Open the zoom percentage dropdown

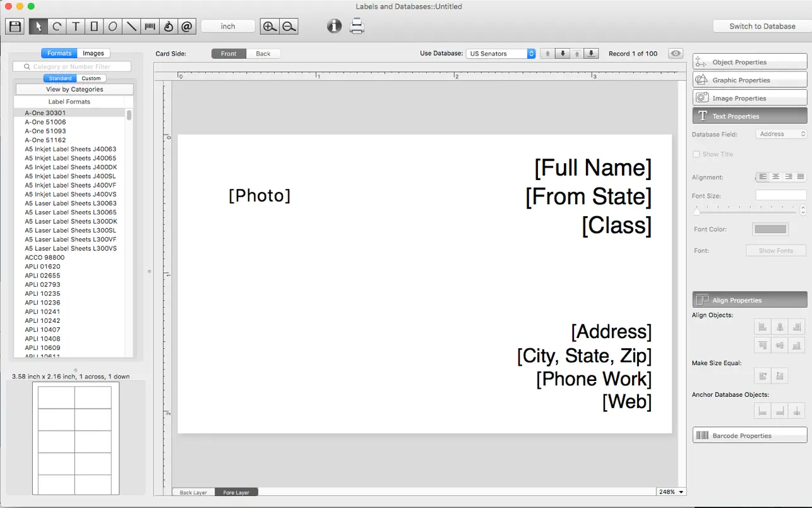click(671, 492)
